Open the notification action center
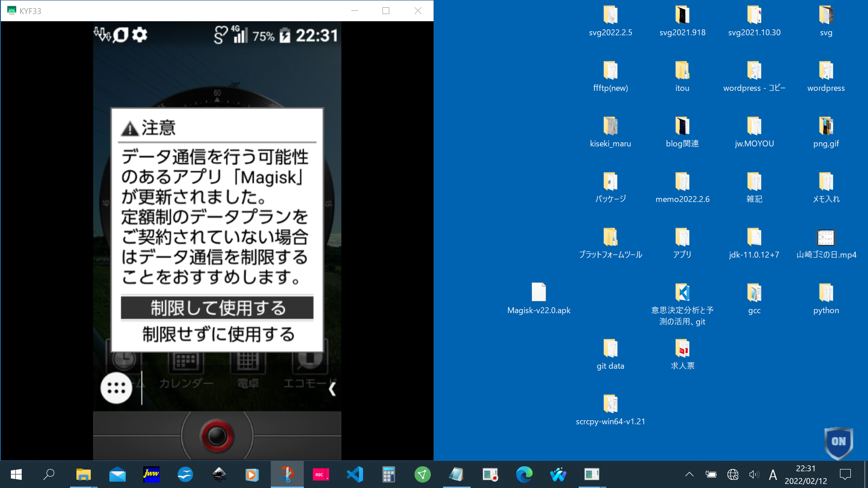Image resolution: width=868 pixels, height=488 pixels. coord(845,474)
